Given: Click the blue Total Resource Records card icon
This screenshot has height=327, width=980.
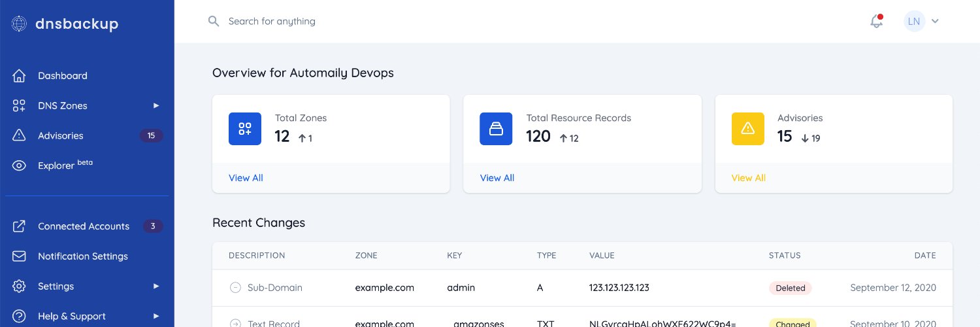Looking at the screenshot, I should 496,128.
